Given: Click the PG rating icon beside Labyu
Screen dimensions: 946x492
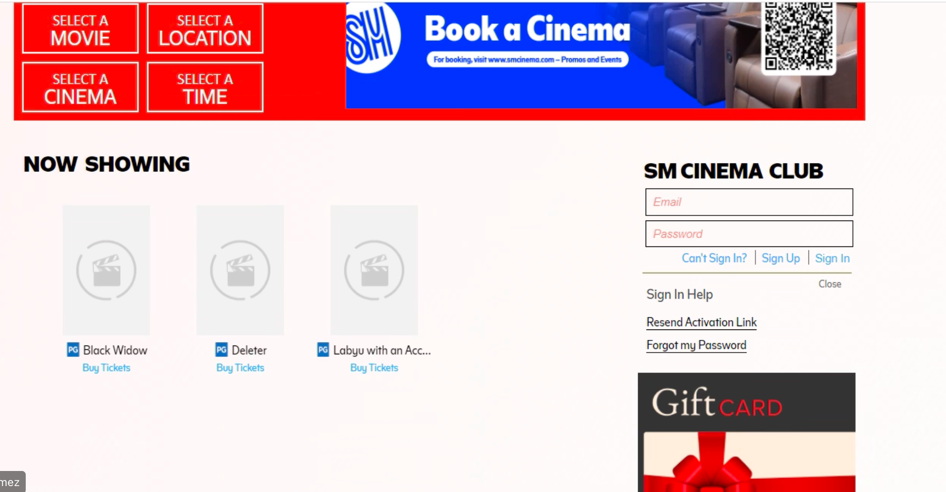Looking at the screenshot, I should 323,350.
